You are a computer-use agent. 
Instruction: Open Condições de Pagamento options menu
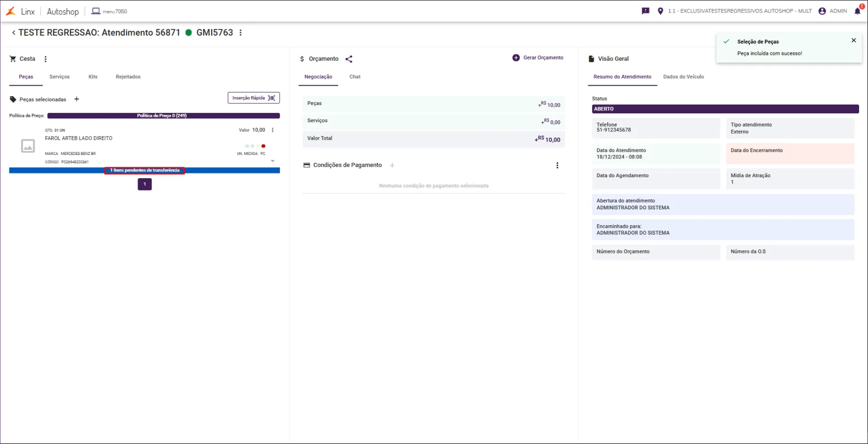point(557,165)
